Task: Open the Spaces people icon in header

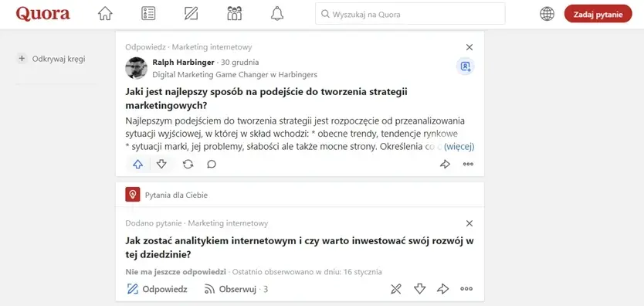Action: pyautogui.click(x=234, y=14)
